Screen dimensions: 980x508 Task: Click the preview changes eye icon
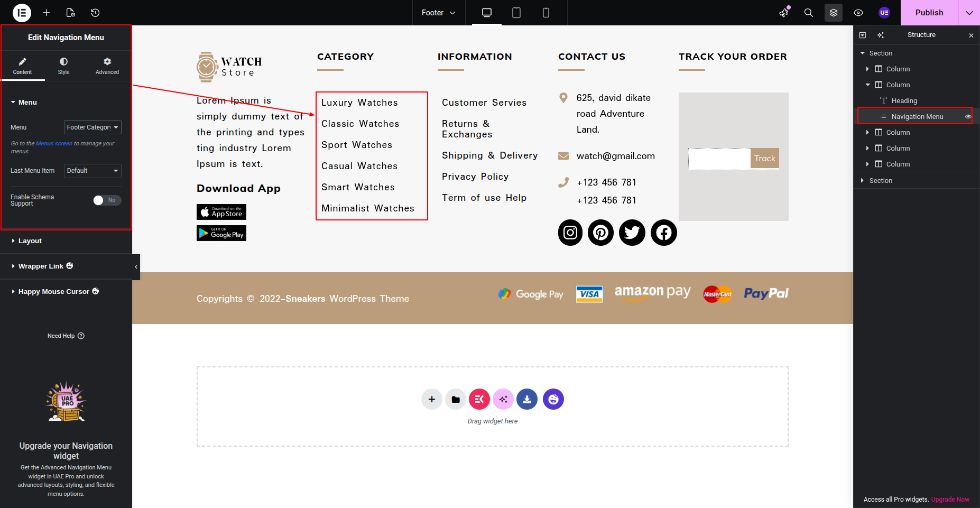coord(858,13)
